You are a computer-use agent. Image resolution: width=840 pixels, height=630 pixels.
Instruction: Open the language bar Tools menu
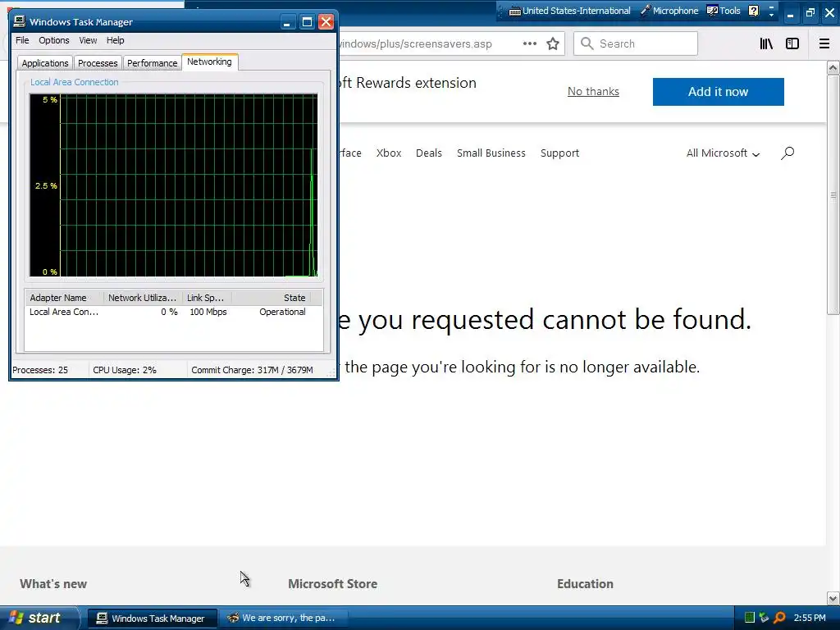[724, 11]
